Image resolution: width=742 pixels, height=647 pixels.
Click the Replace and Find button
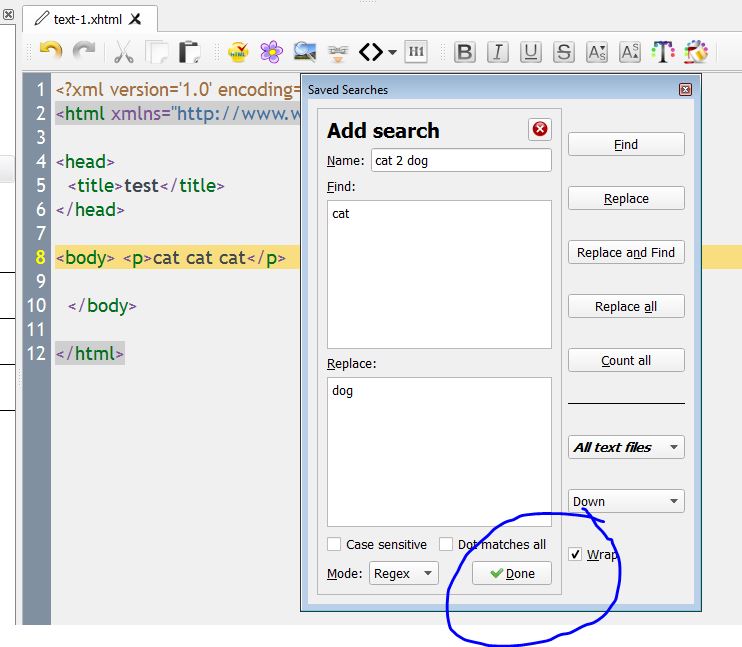click(x=626, y=252)
